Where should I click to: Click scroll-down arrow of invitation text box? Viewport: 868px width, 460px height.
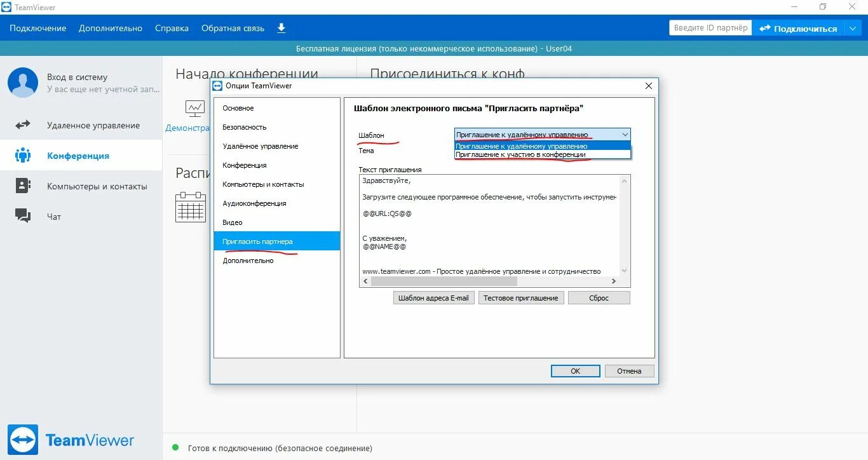tap(625, 271)
